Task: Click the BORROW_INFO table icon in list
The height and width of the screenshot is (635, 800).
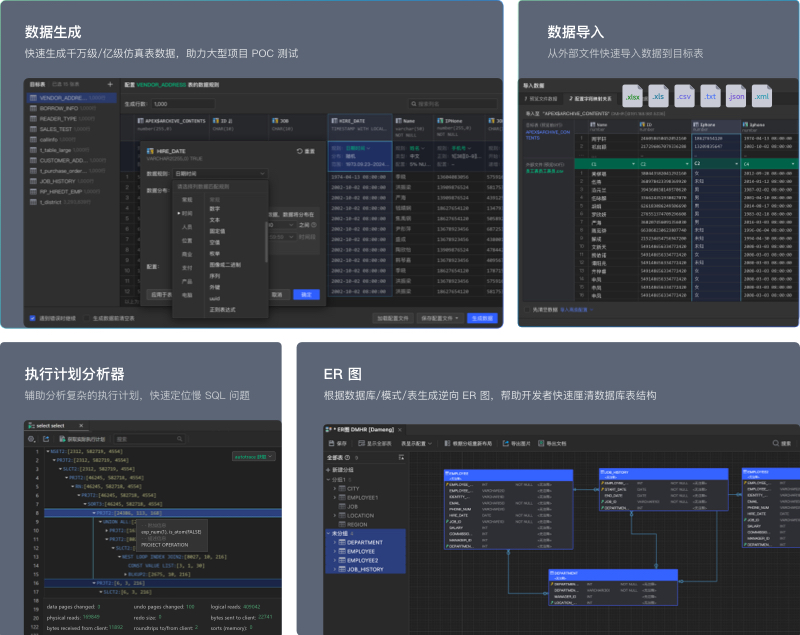Action: [33, 108]
